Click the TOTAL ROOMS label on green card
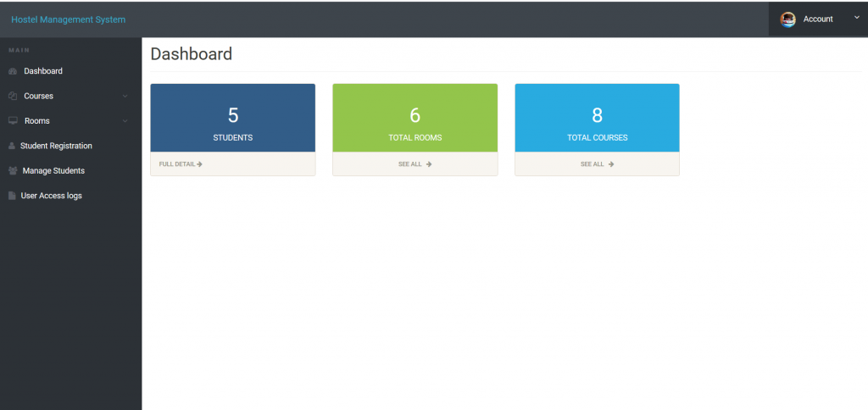The height and width of the screenshot is (410, 868). pyautogui.click(x=415, y=138)
